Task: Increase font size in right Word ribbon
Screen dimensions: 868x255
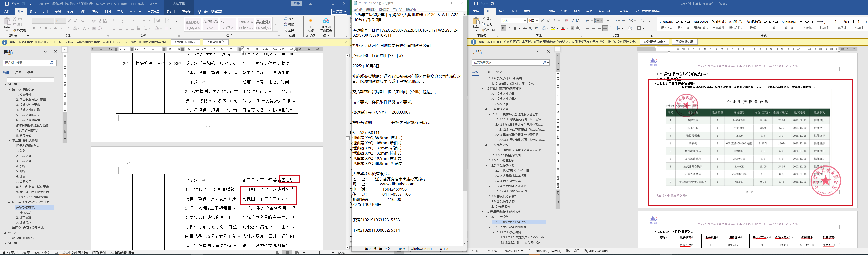Action: [x=542, y=21]
